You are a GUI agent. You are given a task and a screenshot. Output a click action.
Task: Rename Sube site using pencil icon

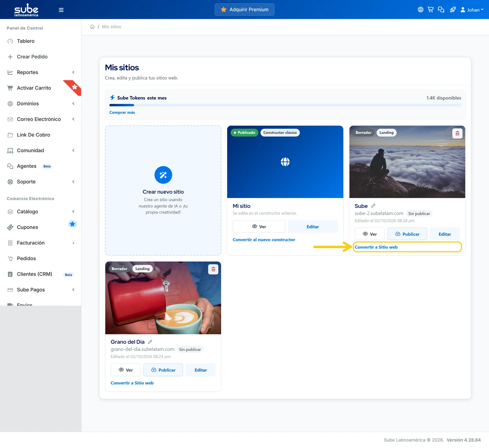click(373, 206)
